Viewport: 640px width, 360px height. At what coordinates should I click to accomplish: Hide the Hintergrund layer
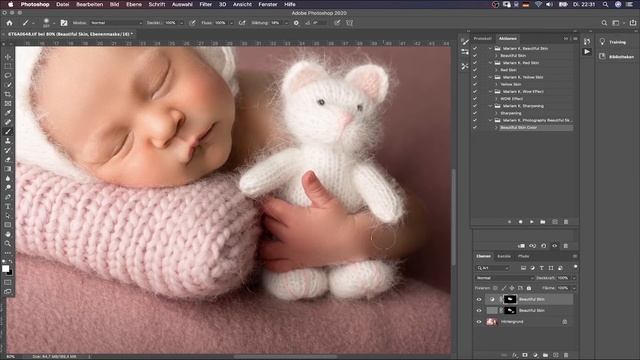[479, 322]
